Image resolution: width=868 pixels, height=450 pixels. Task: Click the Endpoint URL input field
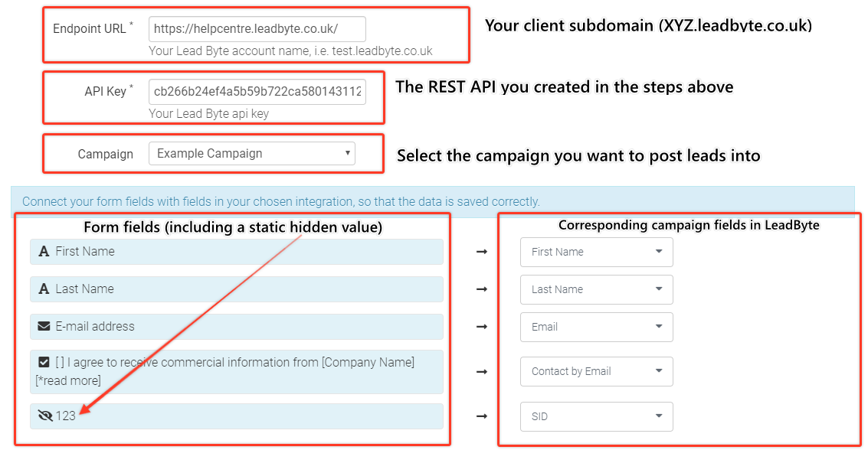pos(257,29)
